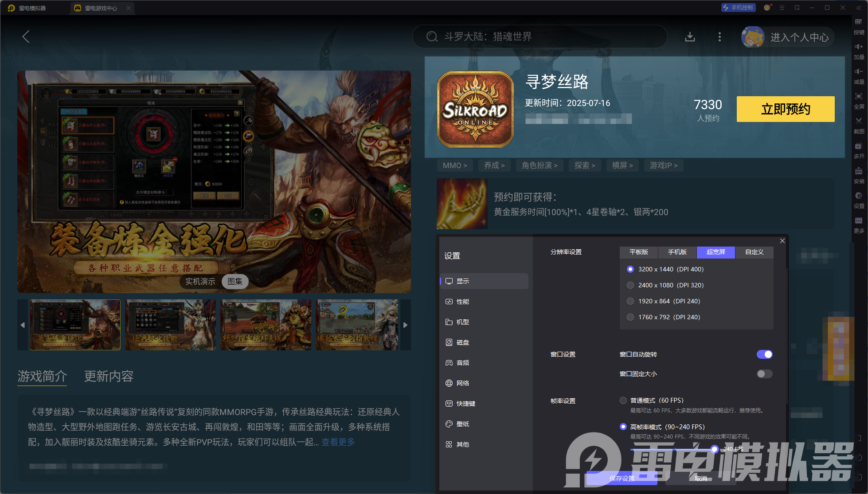This screenshot has height=494, width=868.
Task: Click the 240 FPS slider handle
Action: (x=714, y=449)
